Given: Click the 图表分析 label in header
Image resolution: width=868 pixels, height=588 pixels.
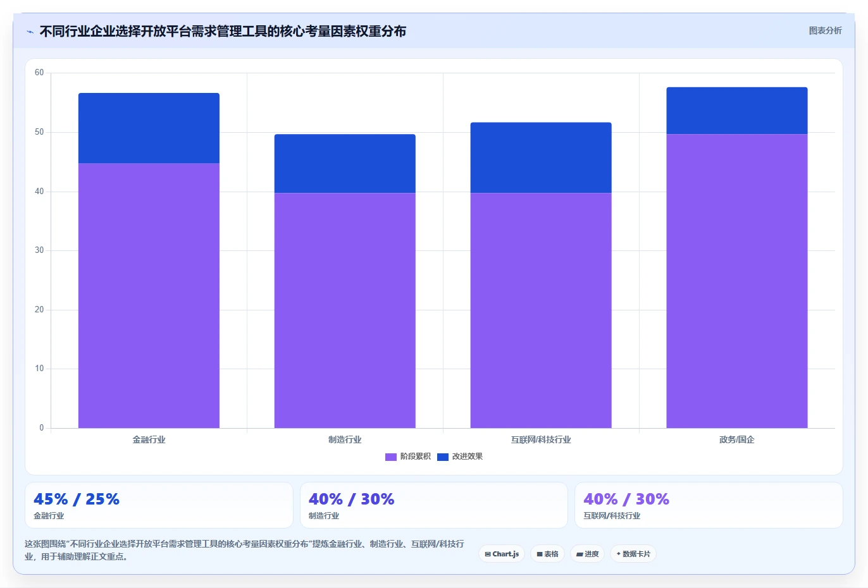Looking at the screenshot, I should 825,30.
